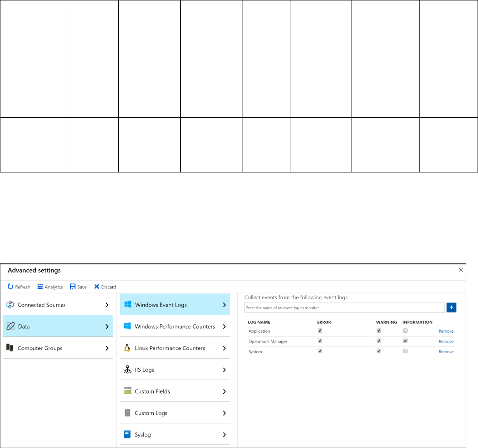
Task: Click the Custom Logs document icon
Action: [x=127, y=413]
